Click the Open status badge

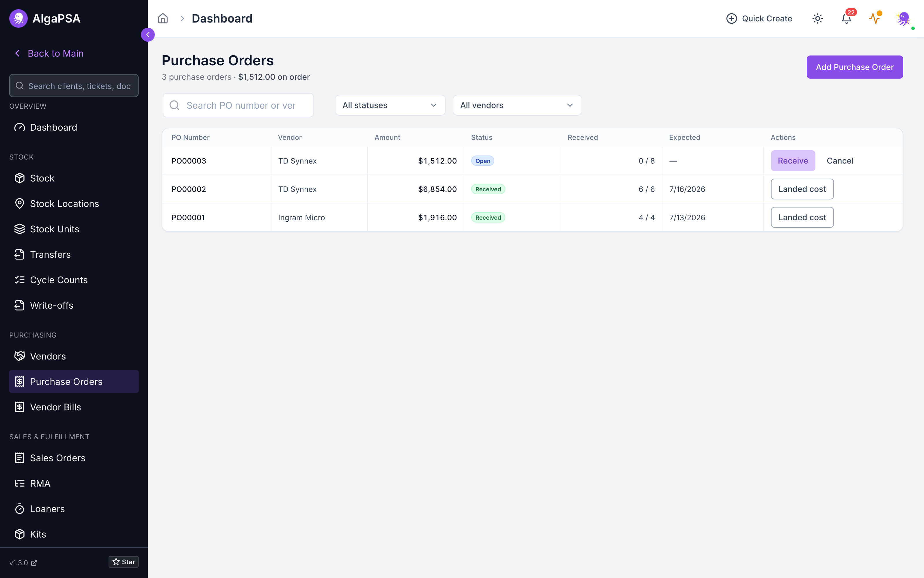(x=483, y=161)
